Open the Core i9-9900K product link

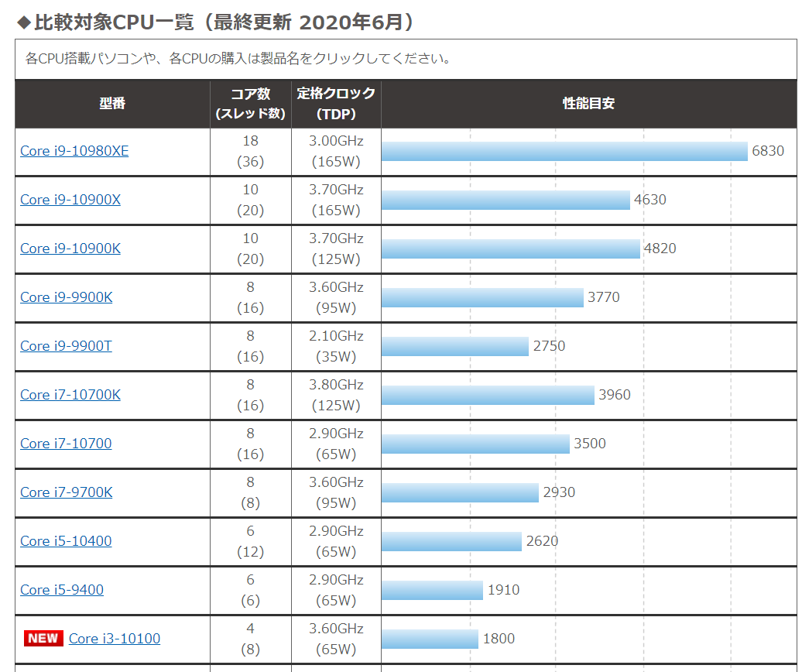[x=66, y=297]
